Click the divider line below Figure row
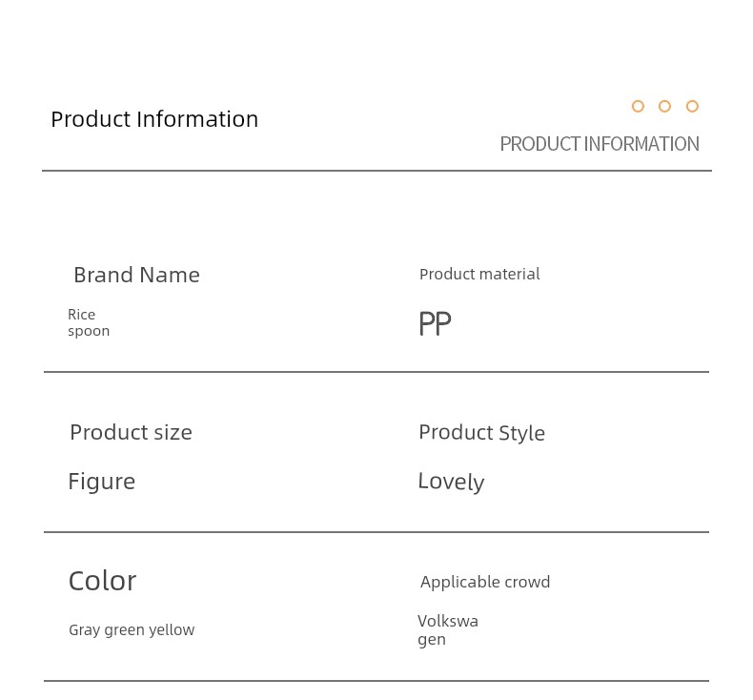The width and height of the screenshot is (753, 700). 376,532
